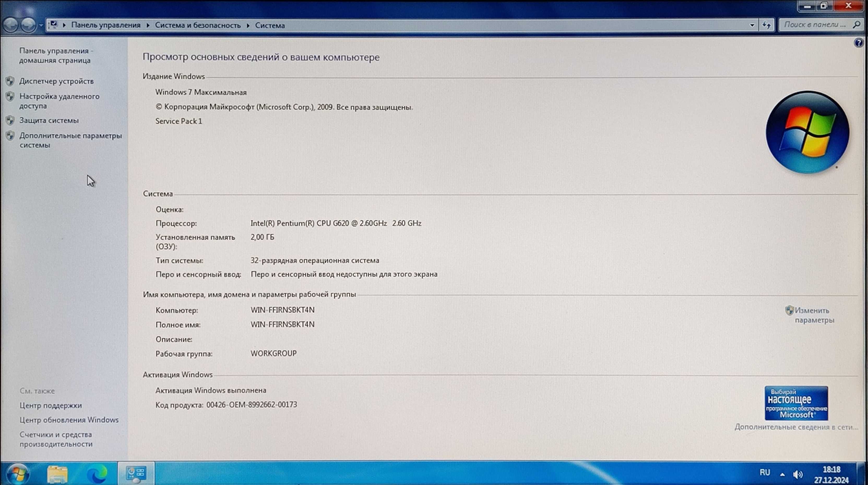Show hidden tray icons arrow

pyautogui.click(x=782, y=475)
